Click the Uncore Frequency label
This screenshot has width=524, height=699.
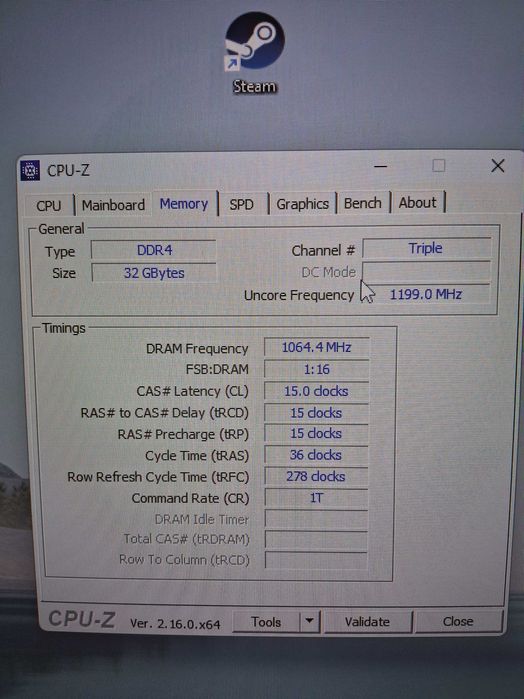pyautogui.click(x=299, y=295)
